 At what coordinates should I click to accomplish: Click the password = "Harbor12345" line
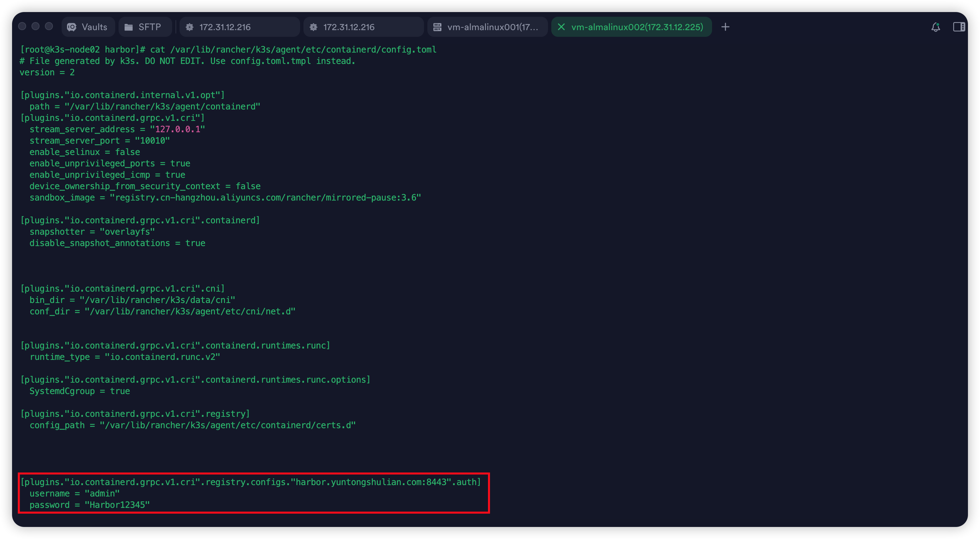click(90, 505)
